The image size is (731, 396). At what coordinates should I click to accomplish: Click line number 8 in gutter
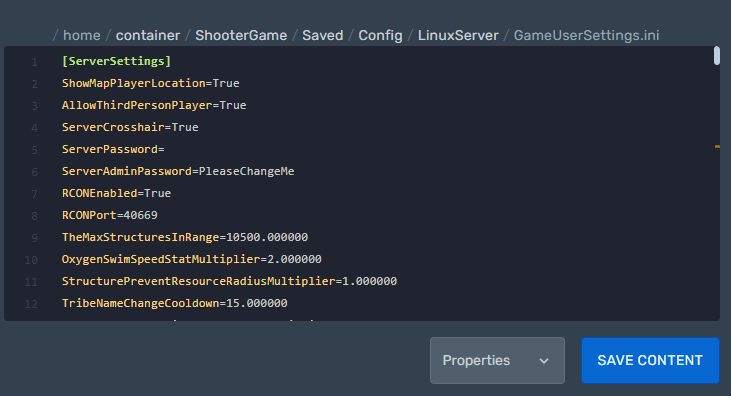coord(34,216)
